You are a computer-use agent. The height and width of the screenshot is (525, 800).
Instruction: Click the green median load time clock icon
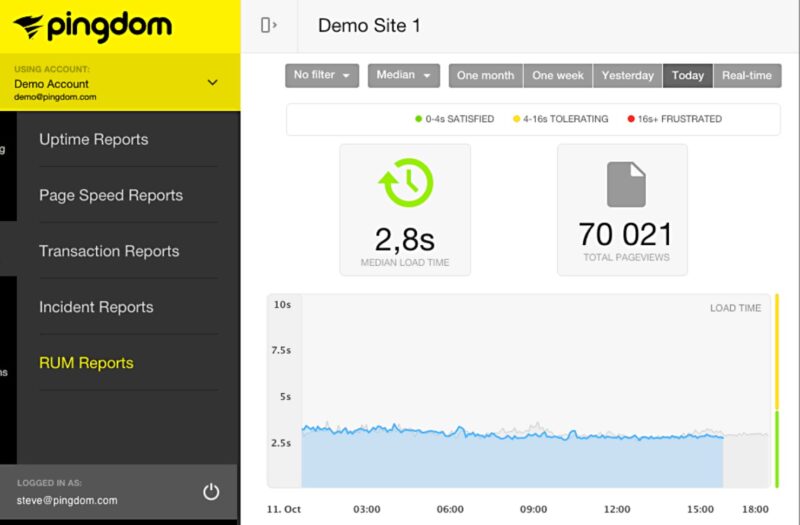coord(405,185)
